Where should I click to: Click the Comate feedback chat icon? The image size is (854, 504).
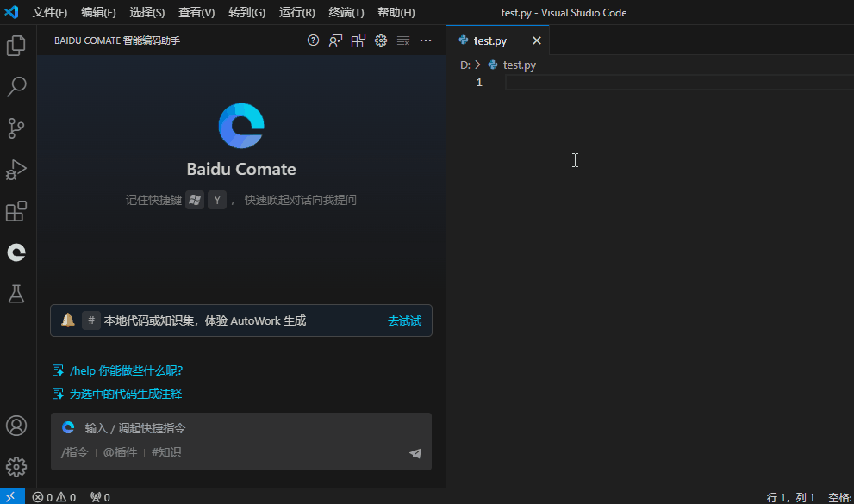[335, 40]
